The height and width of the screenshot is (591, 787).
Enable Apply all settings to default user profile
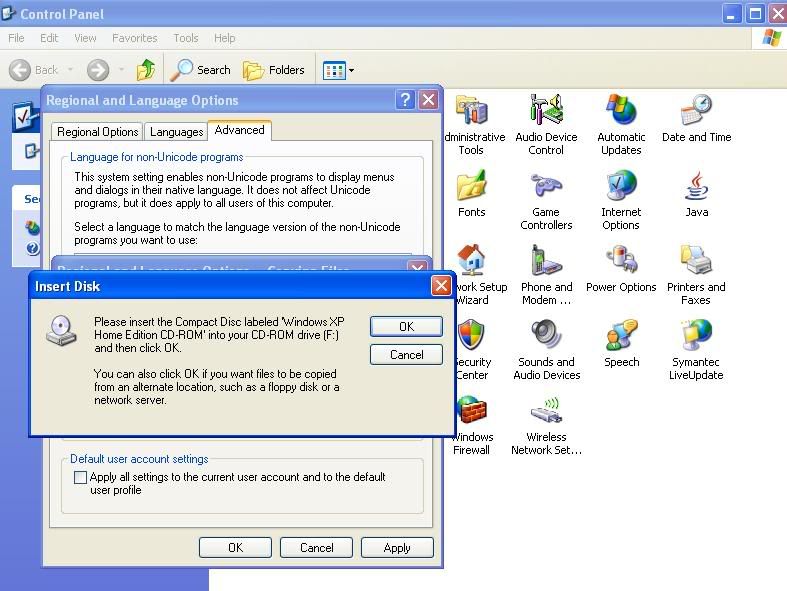click(x=80, y=477)
